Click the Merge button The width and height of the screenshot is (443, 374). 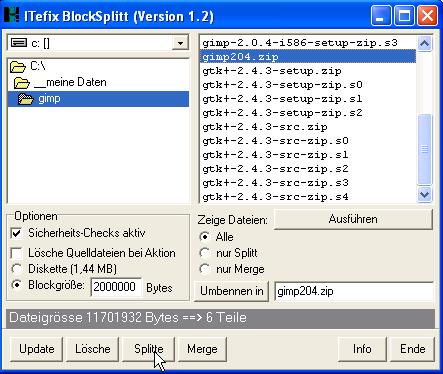pyautogui.click(x=202, y=349)
